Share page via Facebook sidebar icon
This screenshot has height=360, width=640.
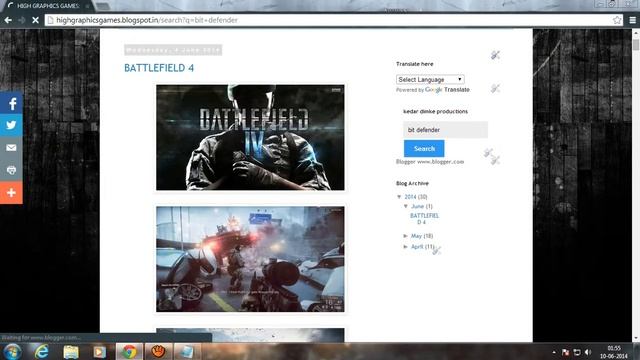[x=11, y=103]
